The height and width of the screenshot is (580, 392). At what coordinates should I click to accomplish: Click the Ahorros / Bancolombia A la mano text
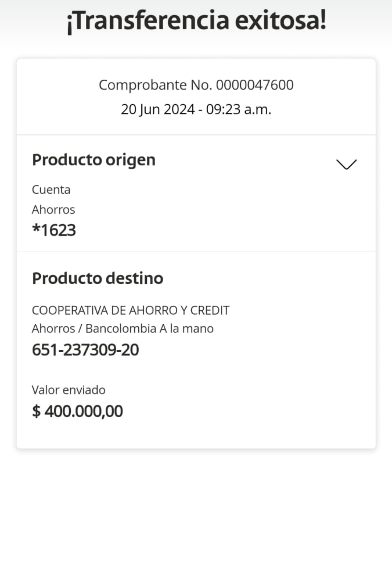(123, 329)
